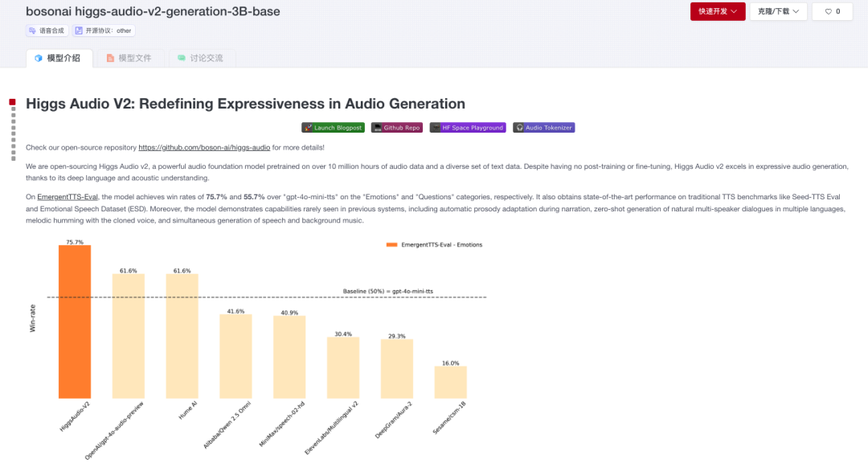Click the heart like icon
Image resolution: width=868 pixels, height=471 pixels.
pos(828,11)
